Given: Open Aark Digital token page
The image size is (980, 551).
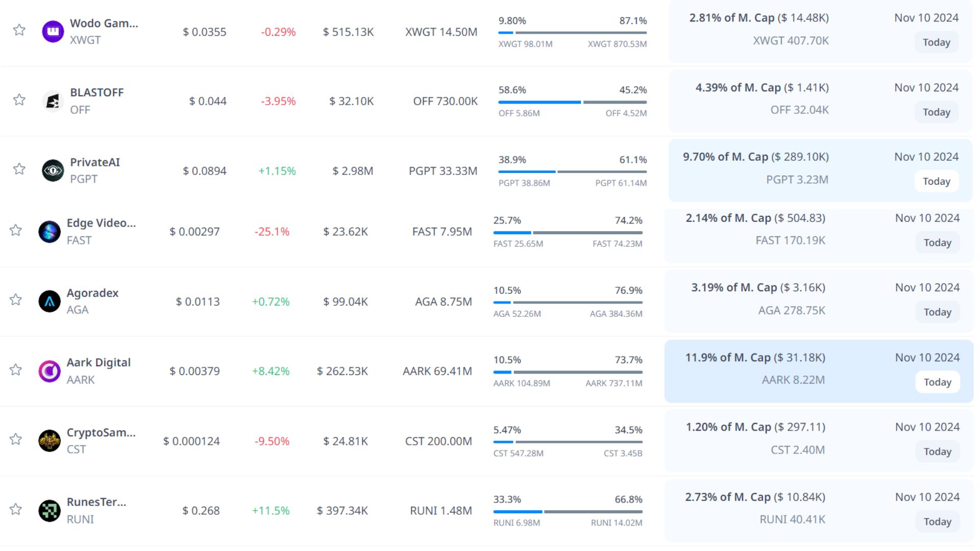Looking at the screenshot, I should coord(99,362).
